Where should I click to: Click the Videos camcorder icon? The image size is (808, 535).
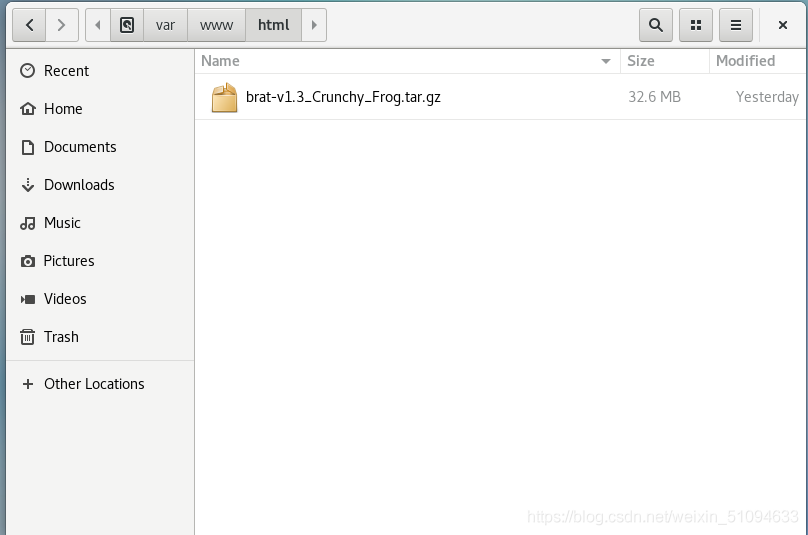28,299
